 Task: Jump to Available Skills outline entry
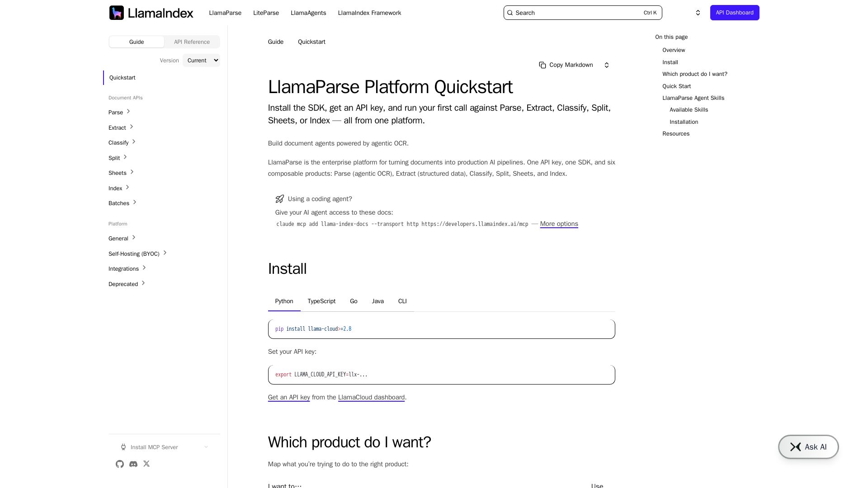pyautogui.click(x=689, y=110)
